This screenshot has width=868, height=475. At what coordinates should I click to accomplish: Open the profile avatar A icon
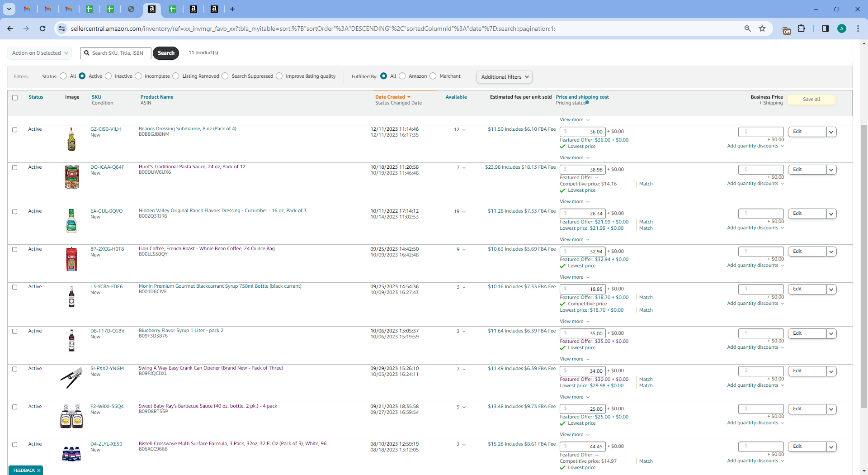842,28
